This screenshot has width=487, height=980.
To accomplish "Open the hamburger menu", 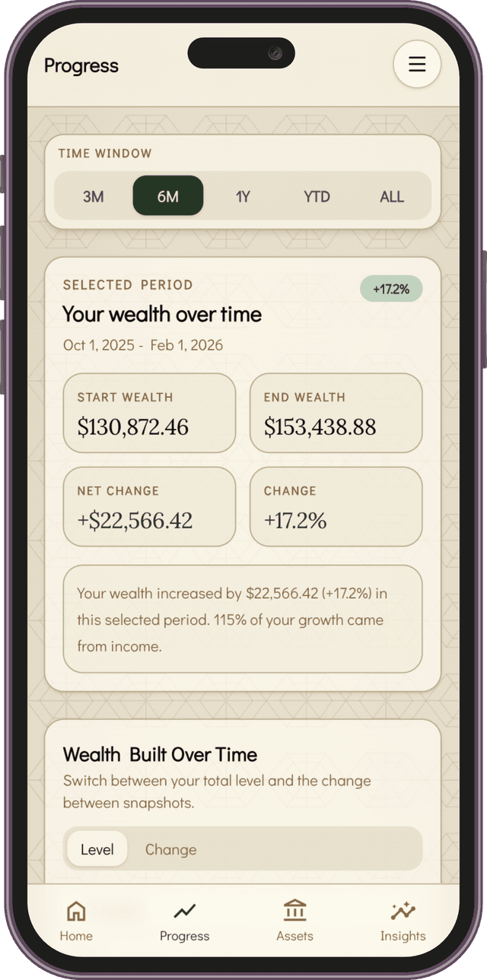I will point(416,65).
